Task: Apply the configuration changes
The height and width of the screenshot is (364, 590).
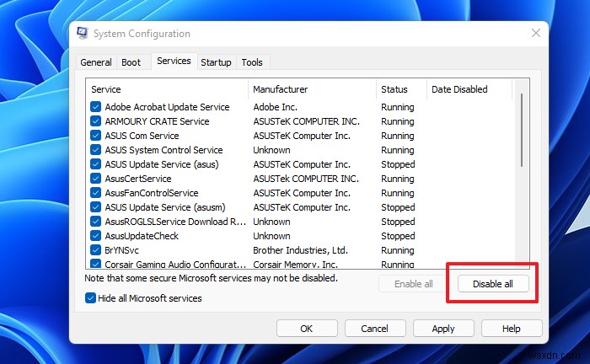Action: (443, 329)
